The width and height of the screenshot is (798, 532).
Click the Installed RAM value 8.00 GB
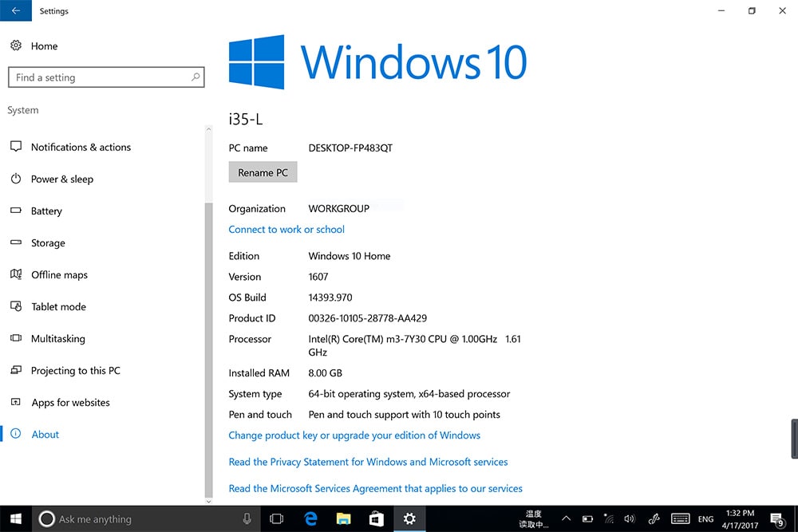coord(326,372)
